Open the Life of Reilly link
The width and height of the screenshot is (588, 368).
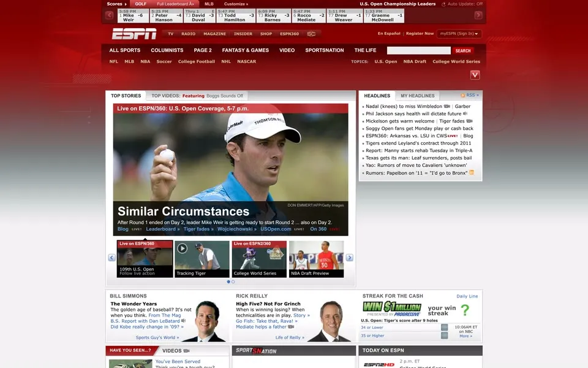click(x=290, y=337)
